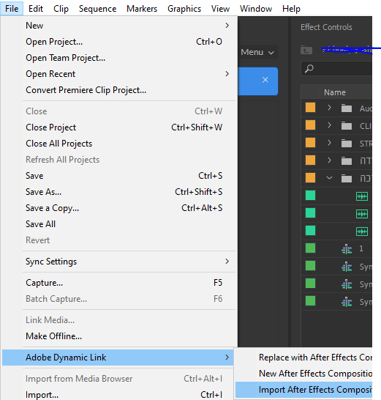Click the project bin icon under Effect Controls

coord(306,50)
